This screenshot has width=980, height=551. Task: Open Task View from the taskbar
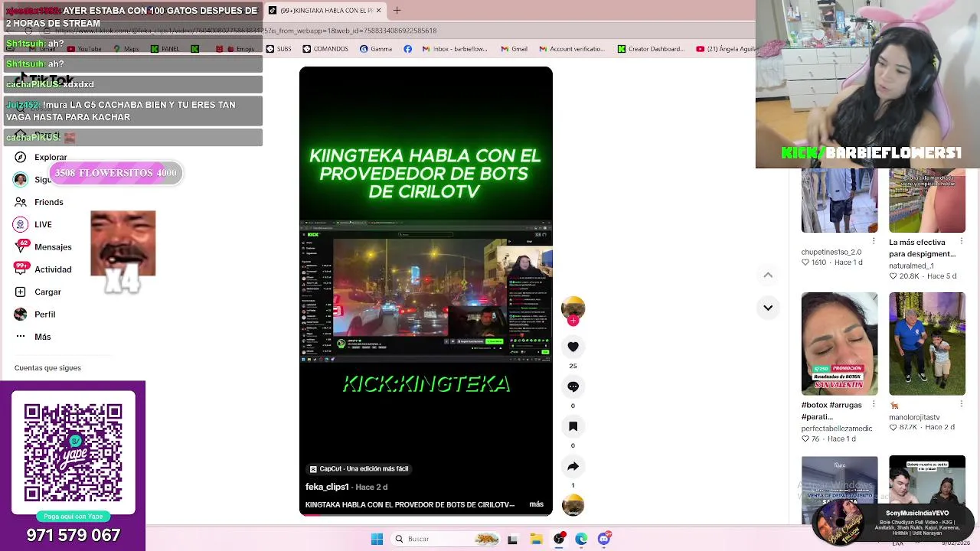(x=512, y=539)
